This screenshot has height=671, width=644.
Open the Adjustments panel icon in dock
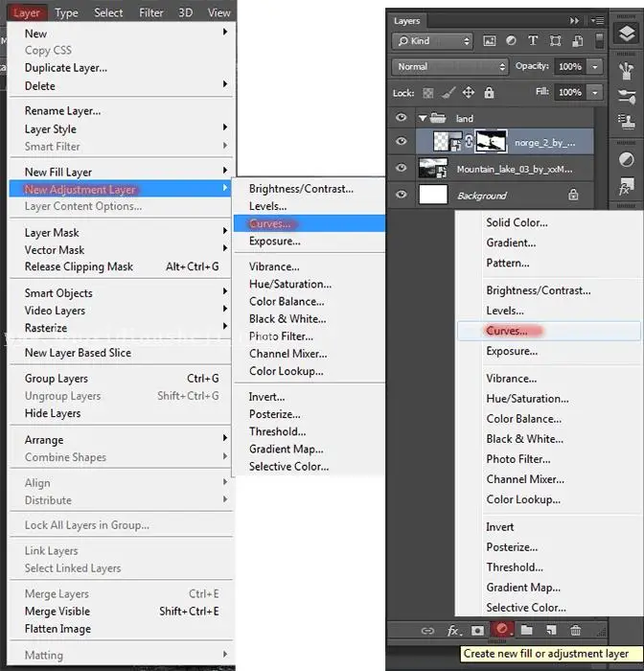tap(627, 160)
